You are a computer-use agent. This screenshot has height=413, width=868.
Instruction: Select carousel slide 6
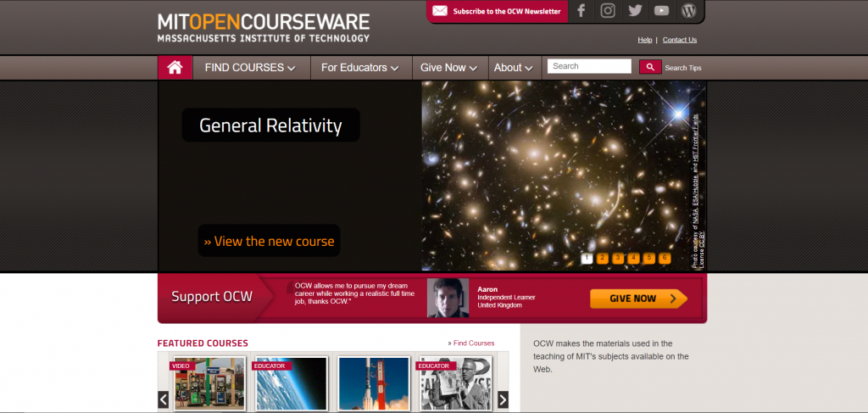point(665,258)
